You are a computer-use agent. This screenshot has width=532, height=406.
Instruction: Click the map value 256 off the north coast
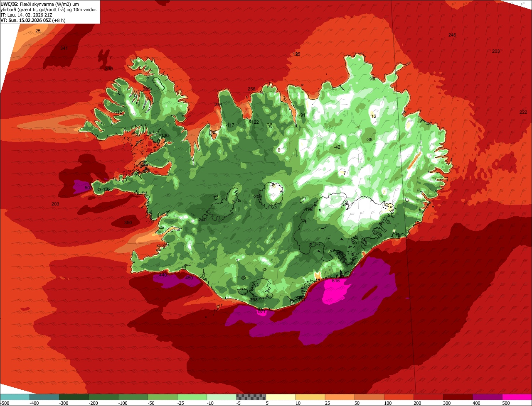click(251, 89)
